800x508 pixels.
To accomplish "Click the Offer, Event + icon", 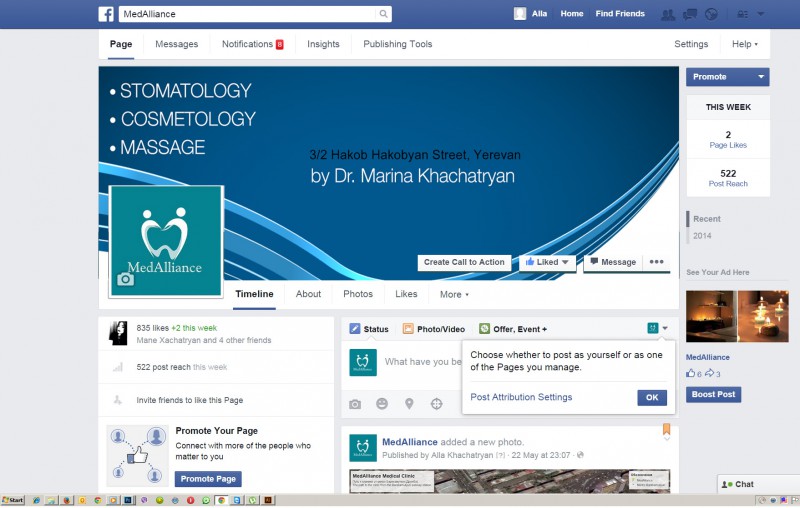I will 484,328.
